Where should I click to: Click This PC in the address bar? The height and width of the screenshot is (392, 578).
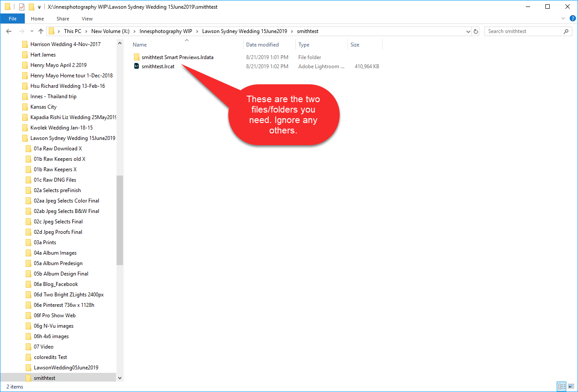pyautogui.click(x=72, y=31)
